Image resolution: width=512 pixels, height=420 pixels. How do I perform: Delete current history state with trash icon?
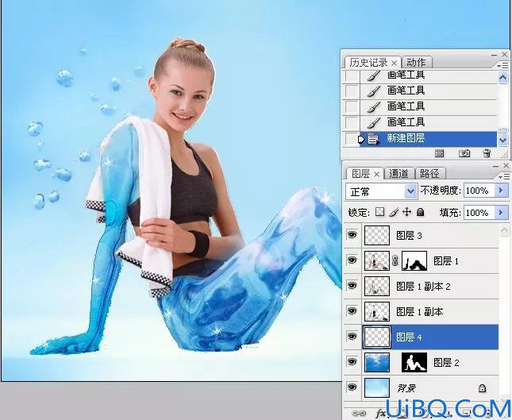(x=487, y=153)
